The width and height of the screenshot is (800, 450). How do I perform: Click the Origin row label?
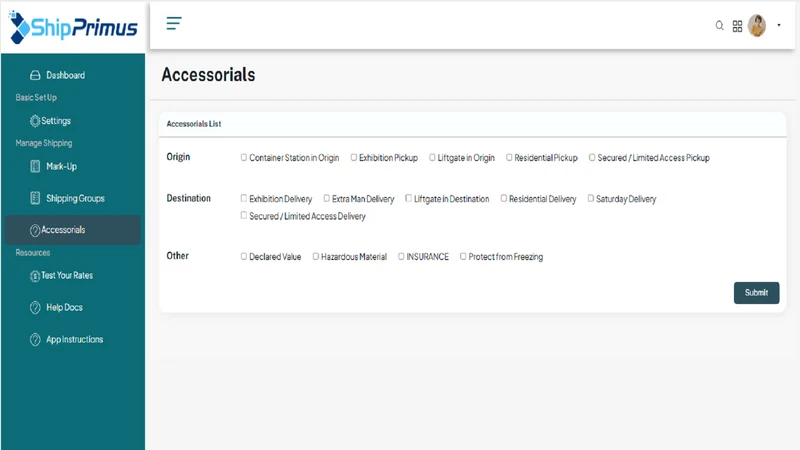click(x=178, y=157)
